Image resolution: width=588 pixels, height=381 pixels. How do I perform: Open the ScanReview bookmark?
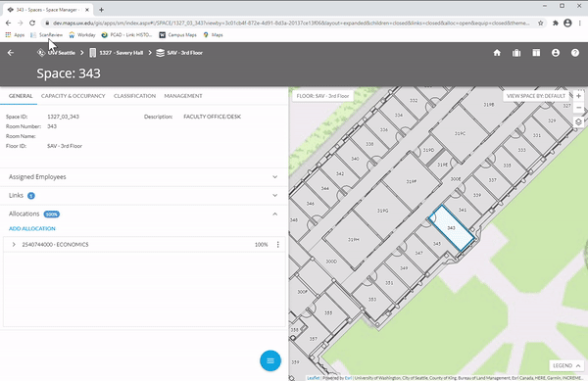tap(46, 35)
